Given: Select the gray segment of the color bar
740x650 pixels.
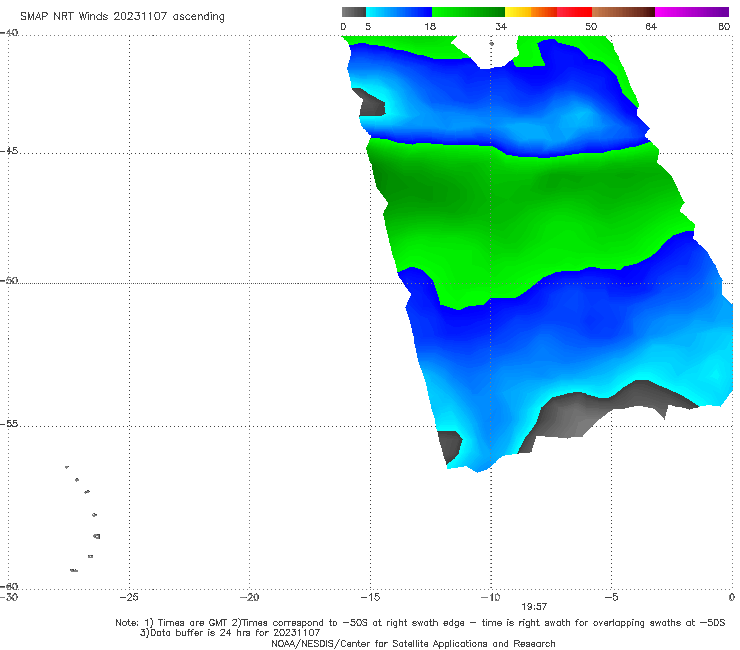Looking at the screenshot, I should [x=354, y=12].
